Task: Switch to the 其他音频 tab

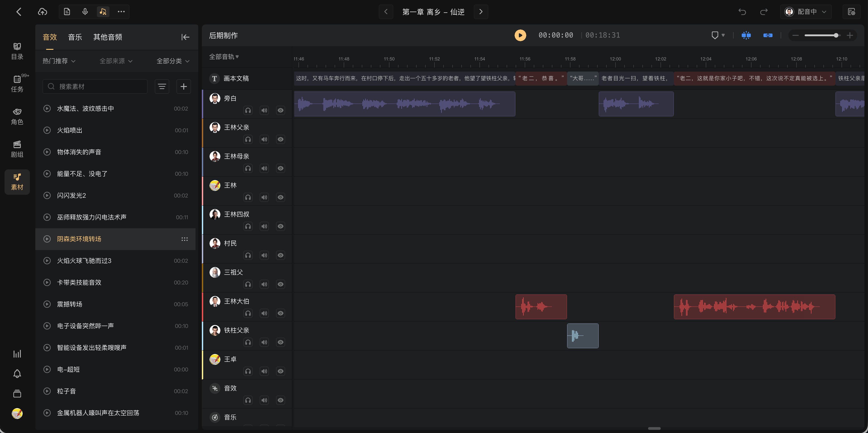Action: tap(108, 37)
